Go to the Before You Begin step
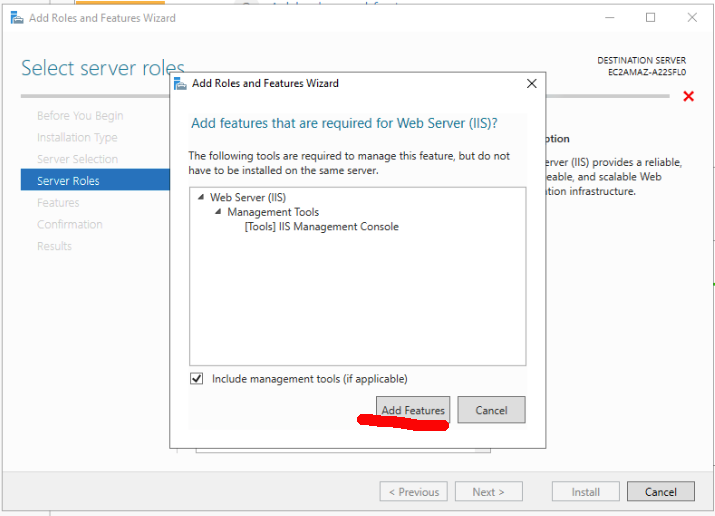 coord(80,116)
